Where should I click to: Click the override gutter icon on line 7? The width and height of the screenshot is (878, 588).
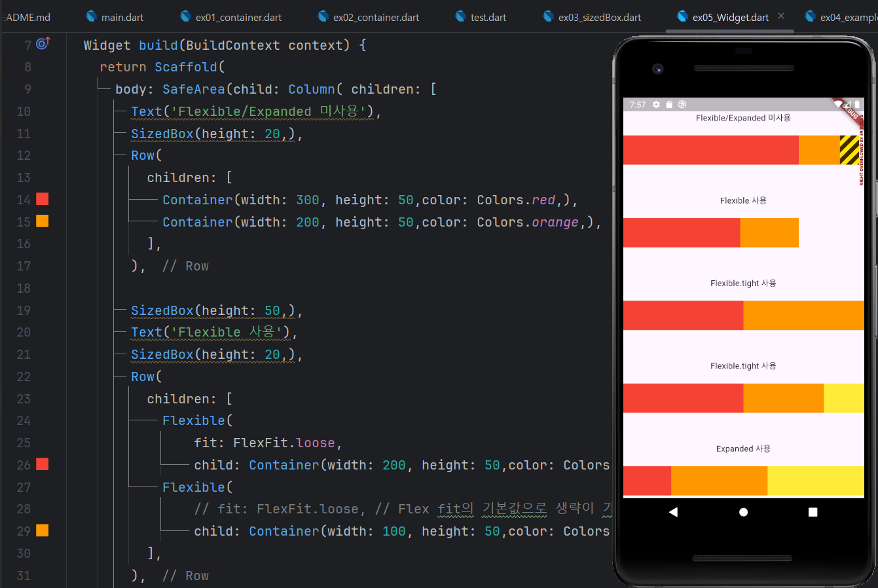point(43,43)
